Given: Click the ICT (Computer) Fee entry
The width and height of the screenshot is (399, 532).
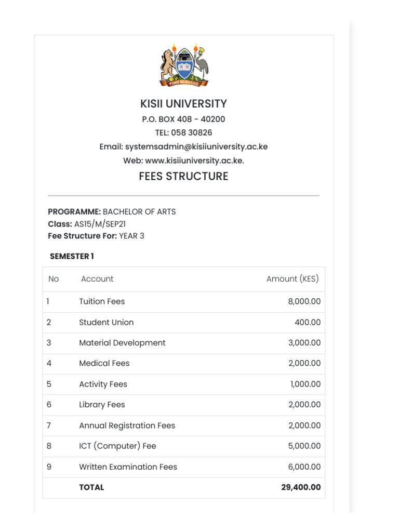Looking at the screenshot, I should (x=117, y=446).
